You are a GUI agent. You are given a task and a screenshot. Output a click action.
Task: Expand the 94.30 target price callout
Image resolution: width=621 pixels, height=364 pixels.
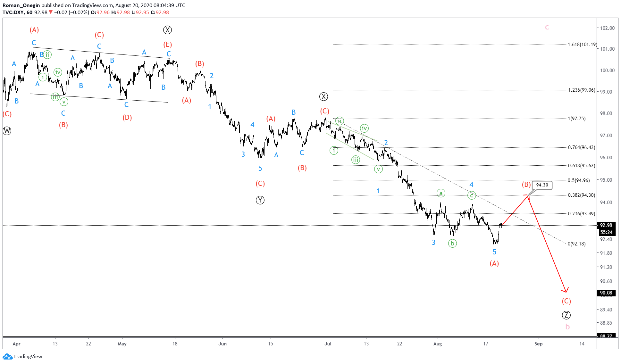[x=542, y=185]
